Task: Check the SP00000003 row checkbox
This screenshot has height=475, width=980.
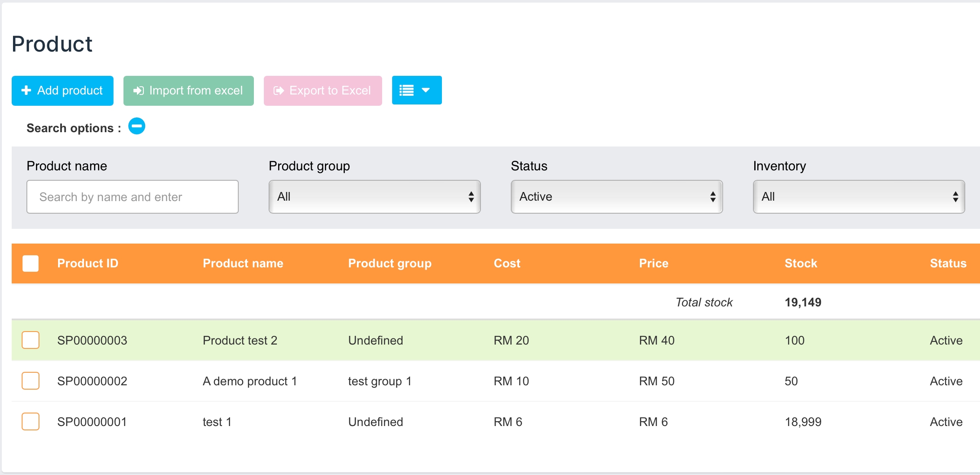Action: [x=31, y=340]
